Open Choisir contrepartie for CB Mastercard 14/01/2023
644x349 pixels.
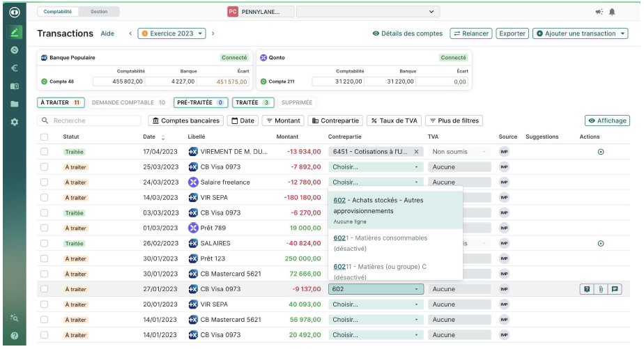[x=376, y=320]
